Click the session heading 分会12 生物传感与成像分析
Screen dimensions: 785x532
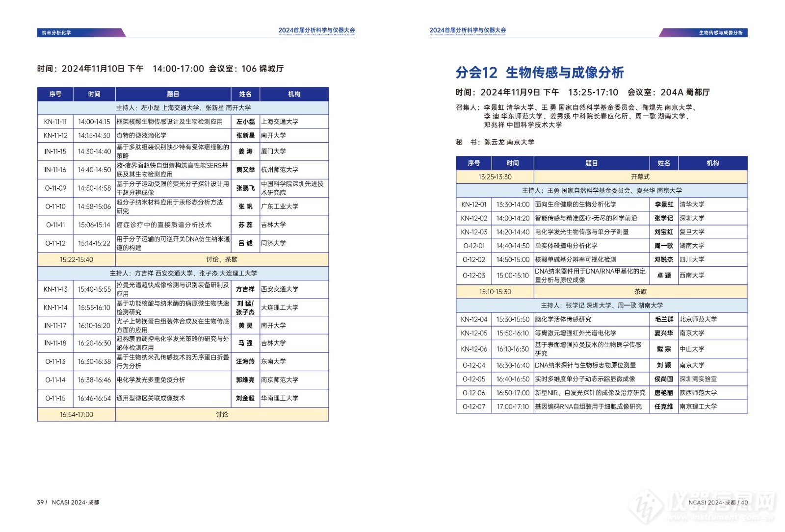click(539, 73)
